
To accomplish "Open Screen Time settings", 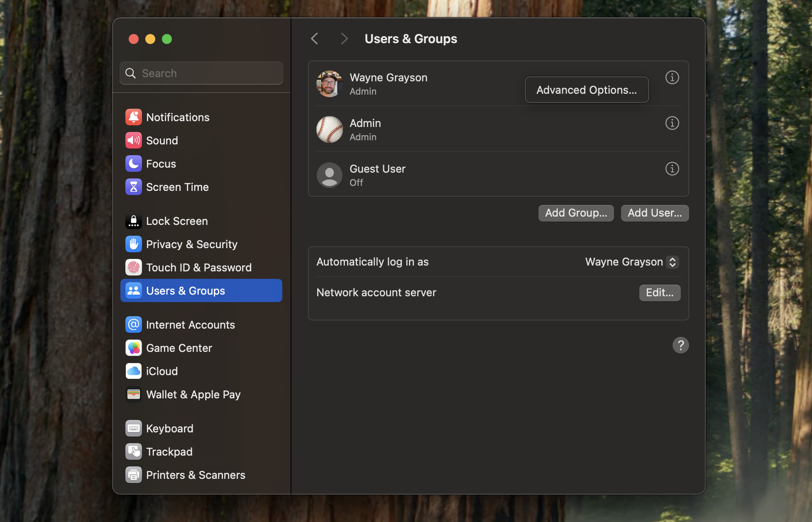I will click(x=177, y=187).
